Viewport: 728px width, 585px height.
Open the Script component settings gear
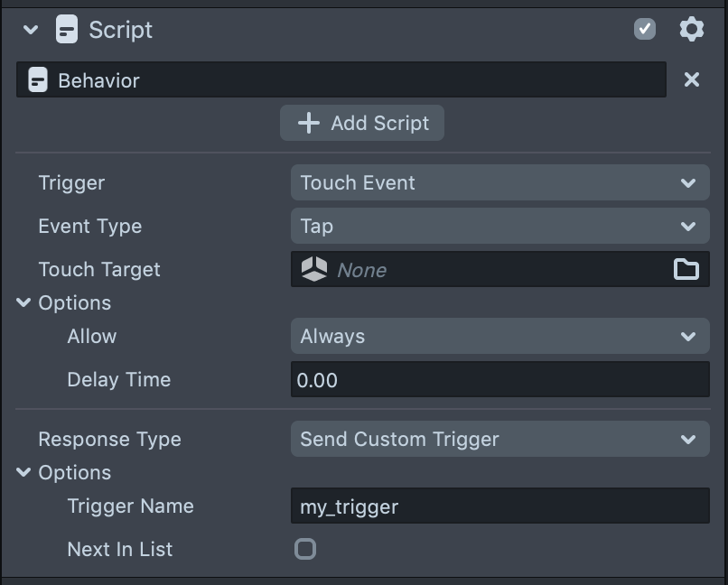point(691,30)
